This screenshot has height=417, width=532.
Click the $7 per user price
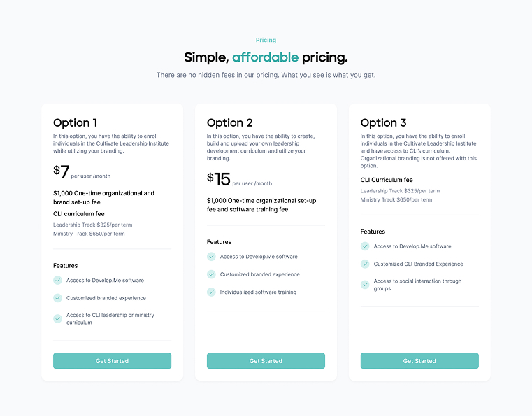(x=82, y=172)
